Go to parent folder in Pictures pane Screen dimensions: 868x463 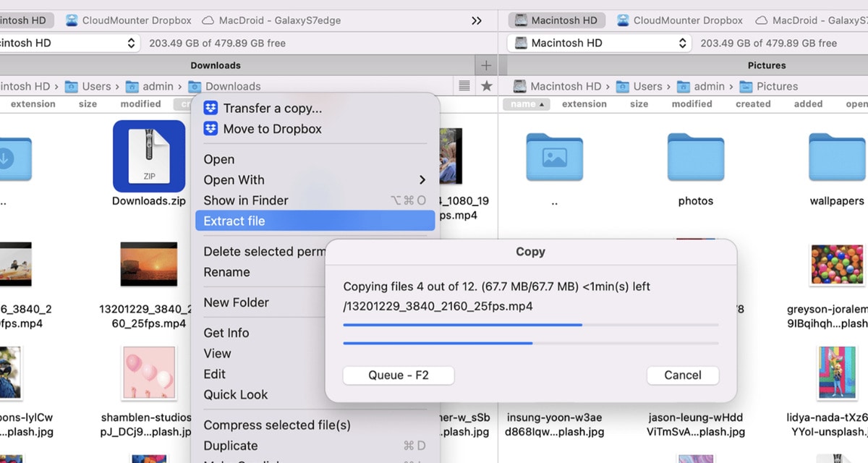click(x=555, y=158)
